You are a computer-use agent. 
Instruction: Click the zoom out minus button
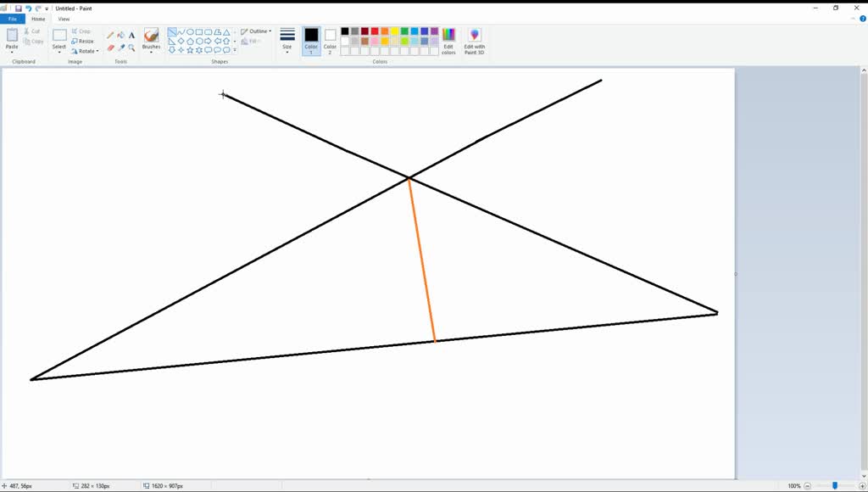pos(807,486)
